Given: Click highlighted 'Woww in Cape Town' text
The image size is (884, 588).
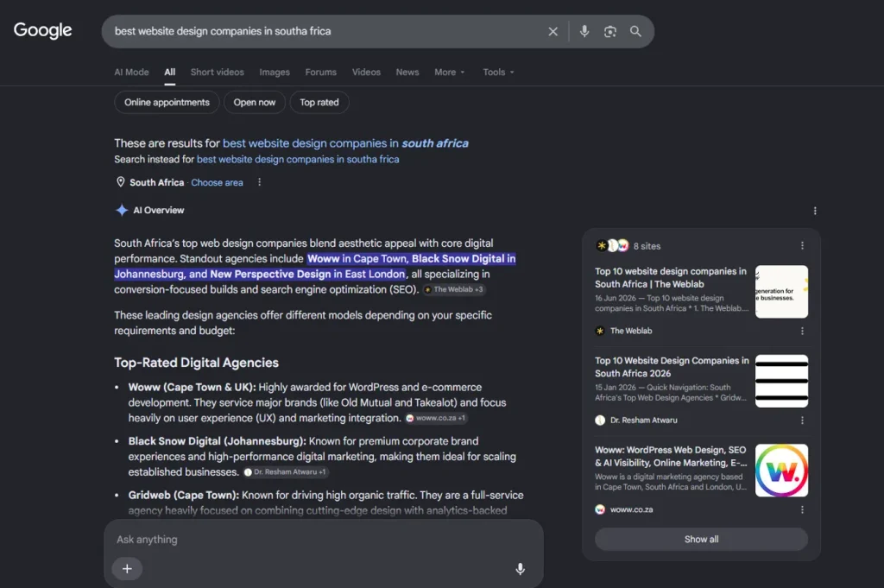Looking at the screenshot, I should [357, 259].
